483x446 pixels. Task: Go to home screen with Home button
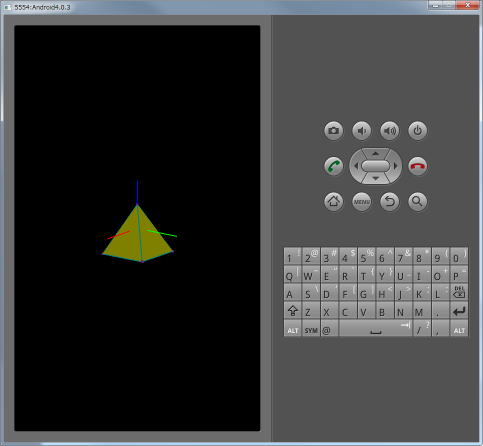pyautogui.click(x=333, y=201)
